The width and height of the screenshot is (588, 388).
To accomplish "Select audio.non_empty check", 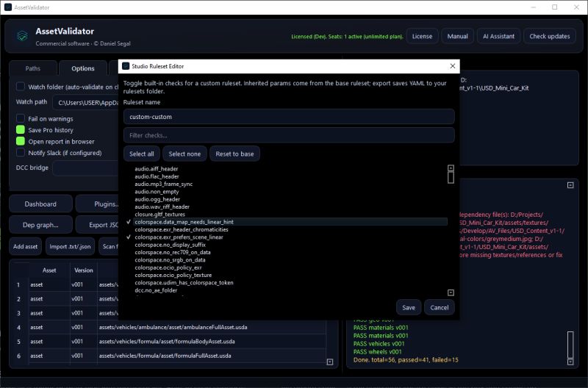I will coord(157,192).
